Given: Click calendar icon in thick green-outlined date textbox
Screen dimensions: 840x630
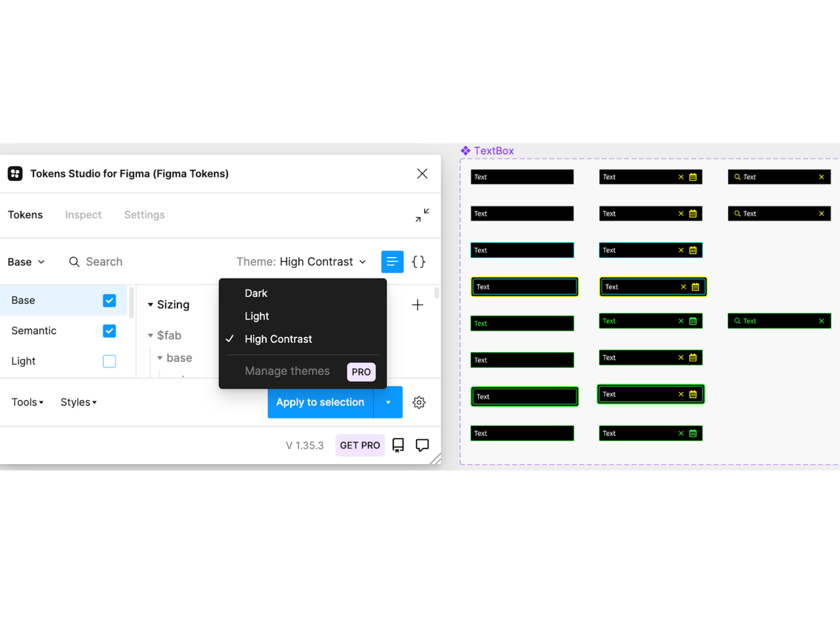Looking at the screenshot, I should coord(693,394).
